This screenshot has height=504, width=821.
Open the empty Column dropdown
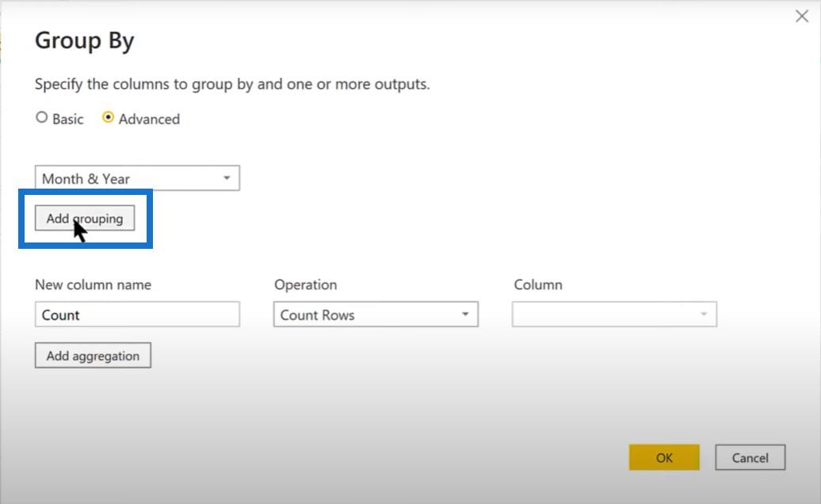point(614,314)
